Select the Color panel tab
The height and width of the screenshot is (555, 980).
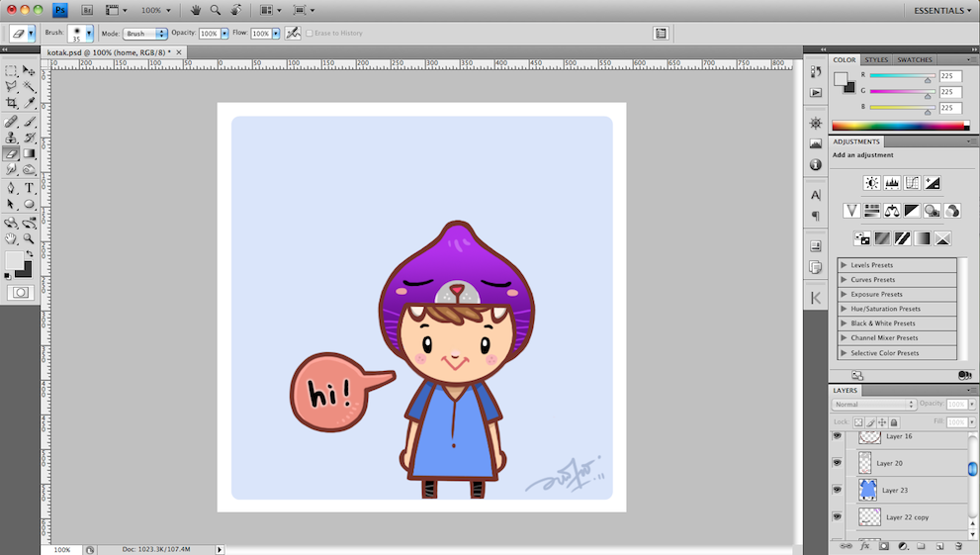coord(845,60)
